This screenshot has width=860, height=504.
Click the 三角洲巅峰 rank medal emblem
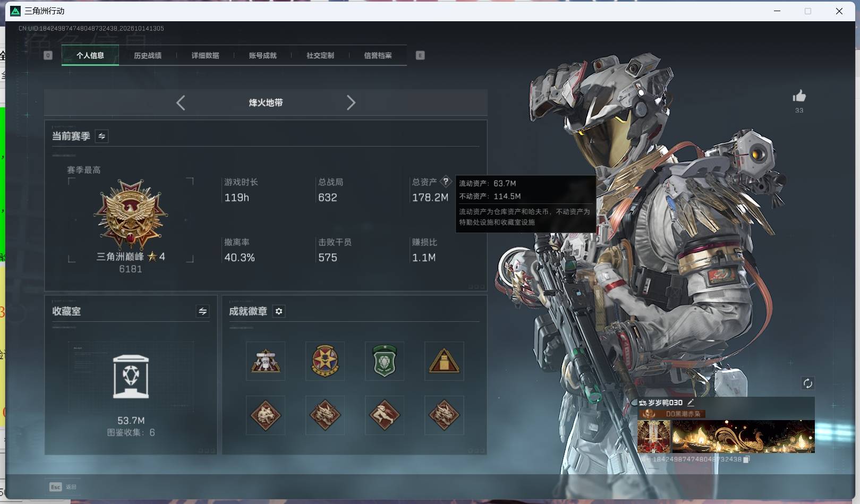point(131,214)
